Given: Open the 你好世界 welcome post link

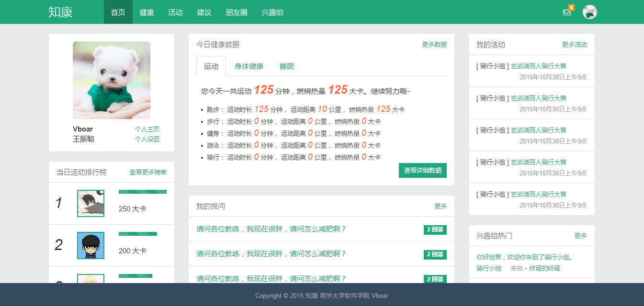Looking at the screenshot, I should coord(525,257).
